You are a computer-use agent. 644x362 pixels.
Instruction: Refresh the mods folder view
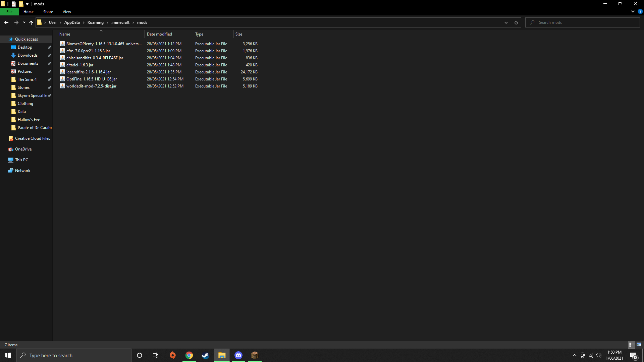point(516,22)
